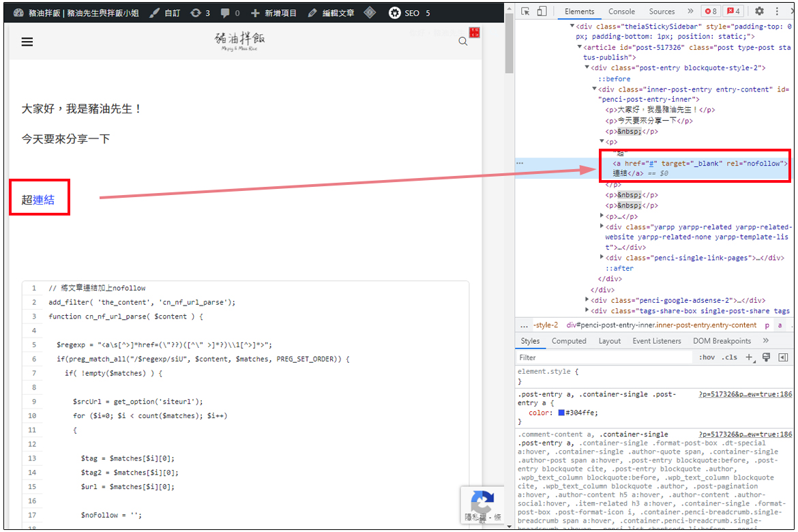Expand the penci-google-adsense-2 div

[587, 300]
